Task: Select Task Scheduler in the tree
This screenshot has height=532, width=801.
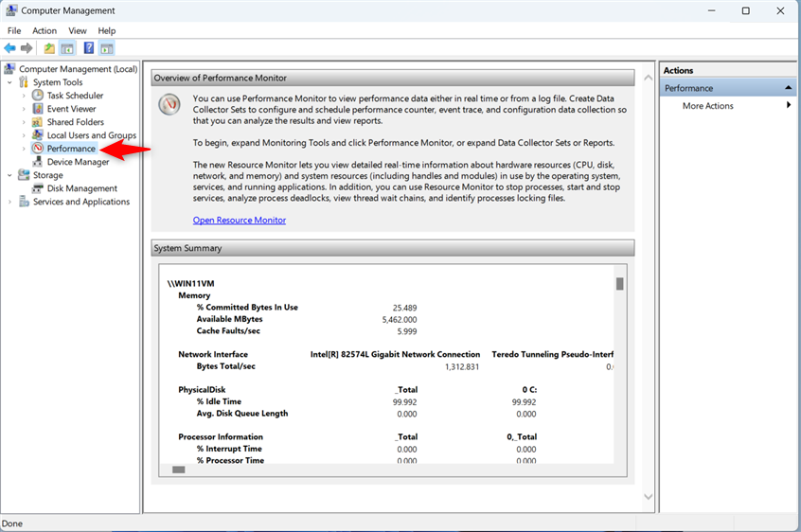Action: point(75,96)
